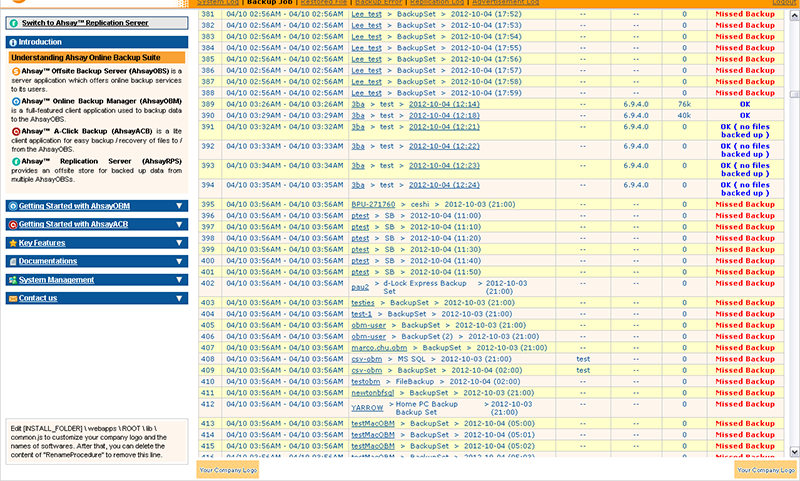
Task: Expand the Documentations section arrow
Action: point(179,261)
